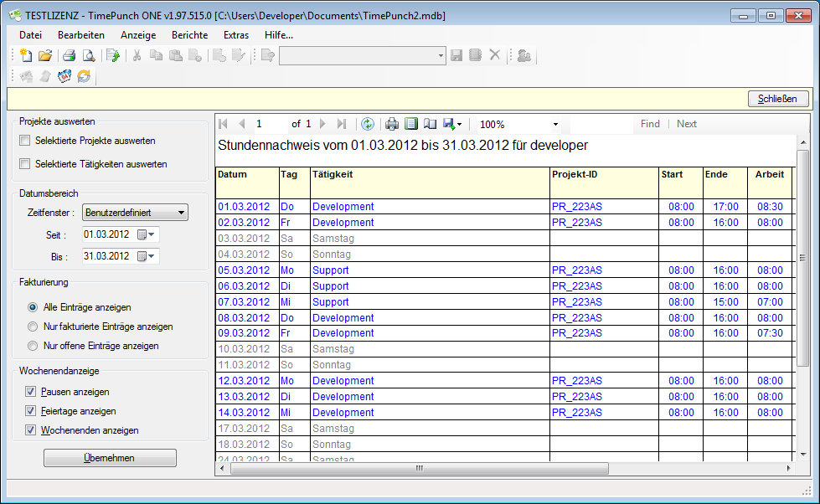Click the Übernehmen button
The width and height of the screenshot is (820, 504).
[110, 458]
